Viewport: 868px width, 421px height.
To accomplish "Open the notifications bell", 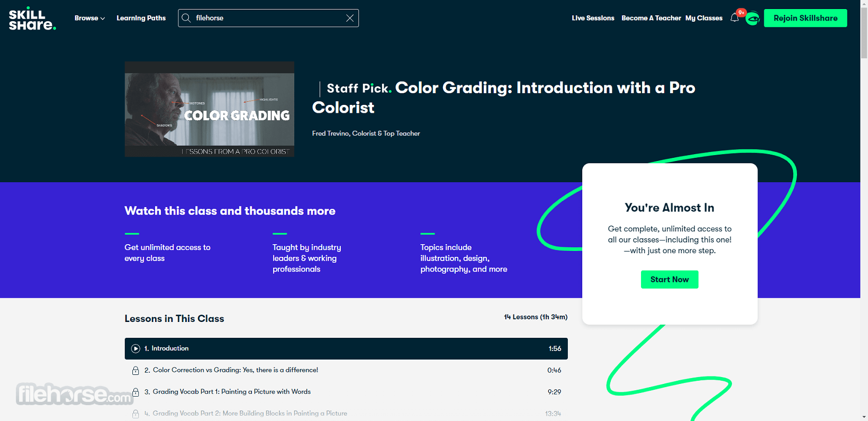I will pyautogui.click(x=735, y=17).
